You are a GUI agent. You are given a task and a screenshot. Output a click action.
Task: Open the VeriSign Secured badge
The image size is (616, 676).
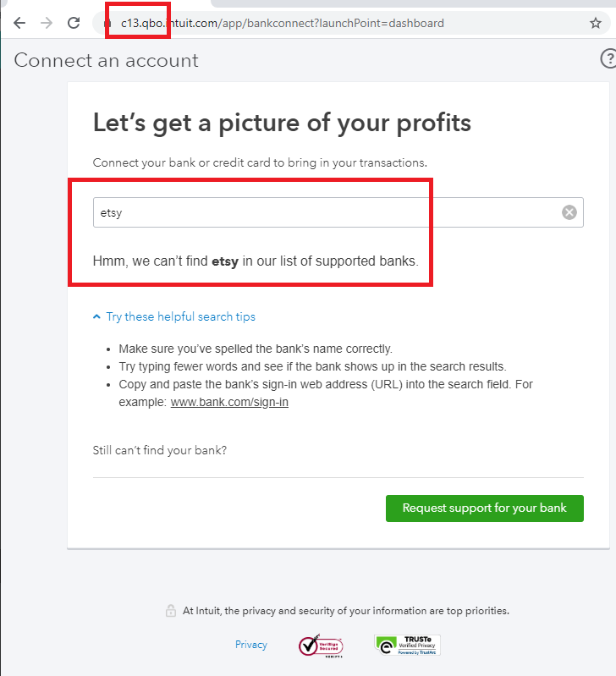tap(321, 646)
